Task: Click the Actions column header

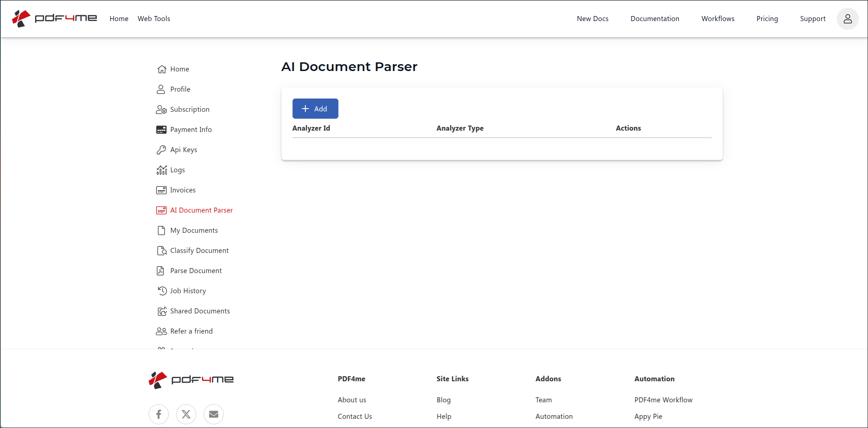Action: (628, 128)
